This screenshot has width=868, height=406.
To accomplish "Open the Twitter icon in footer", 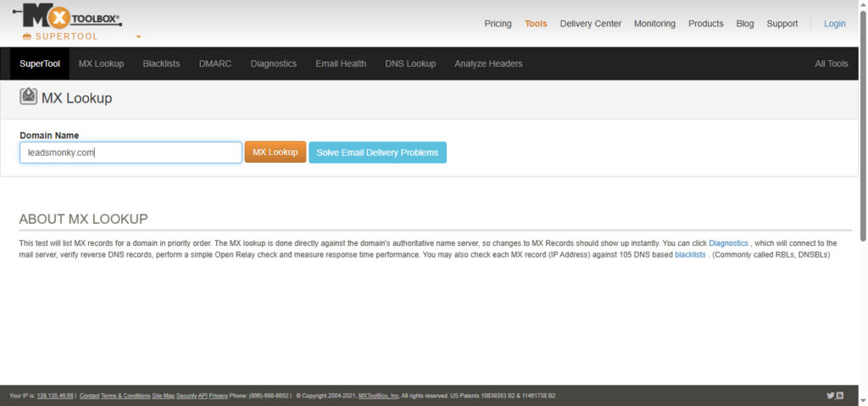I will click(830, 396).
